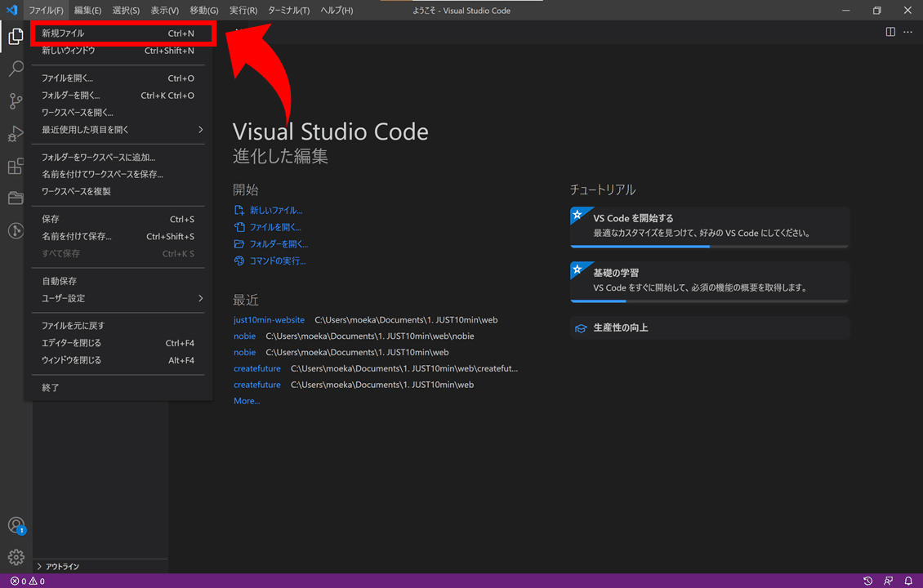Open the editor More Actions ellipsis
Image resolution: width=923 pixels, height=588 pixels.
[907, 32]
